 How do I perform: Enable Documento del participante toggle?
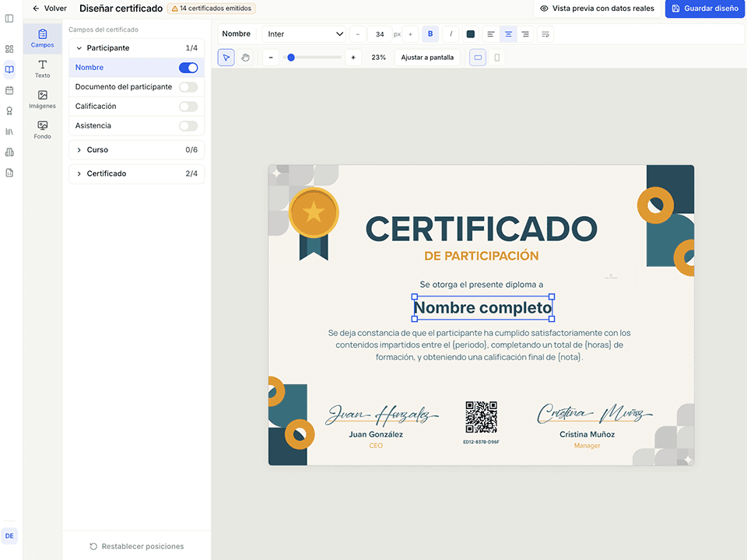[188, 87]
